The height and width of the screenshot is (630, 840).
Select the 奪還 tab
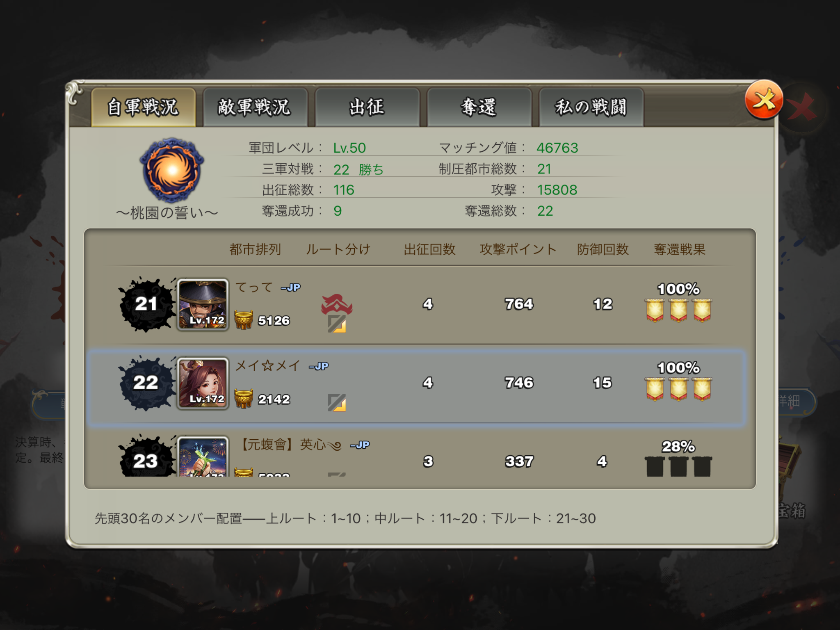pyautogui.click(x=479, y=107)
